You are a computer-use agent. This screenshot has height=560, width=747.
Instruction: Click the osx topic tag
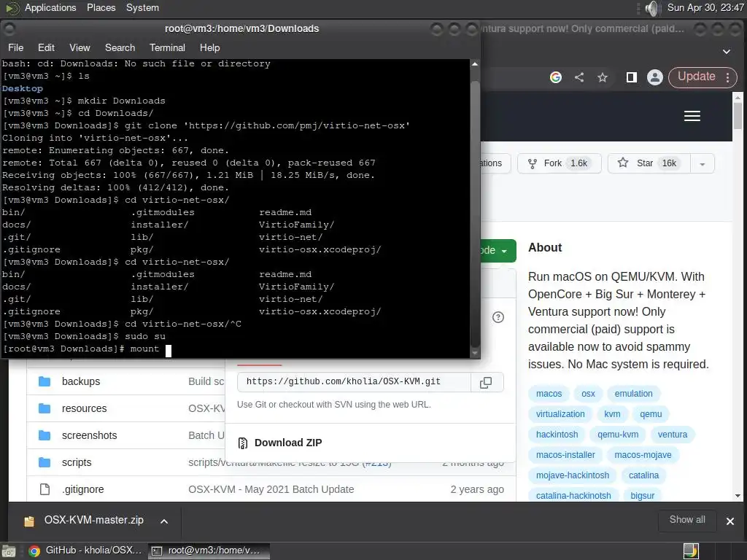click(588, 394)
